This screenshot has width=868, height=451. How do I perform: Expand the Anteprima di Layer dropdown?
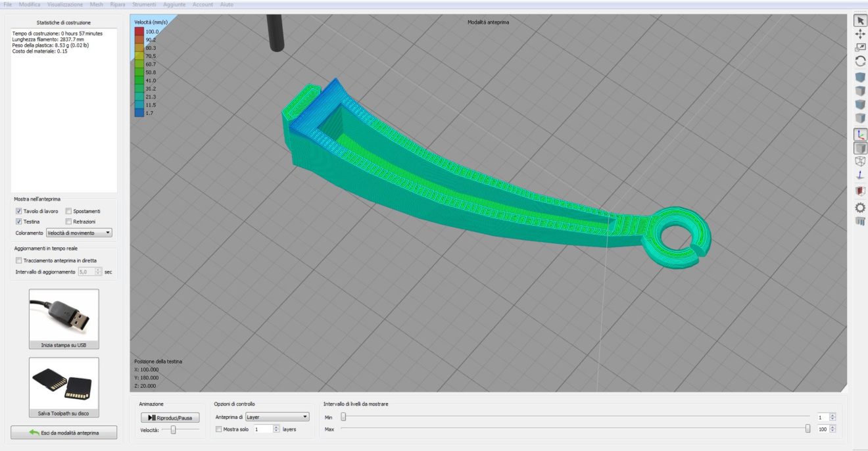(276, 417)
